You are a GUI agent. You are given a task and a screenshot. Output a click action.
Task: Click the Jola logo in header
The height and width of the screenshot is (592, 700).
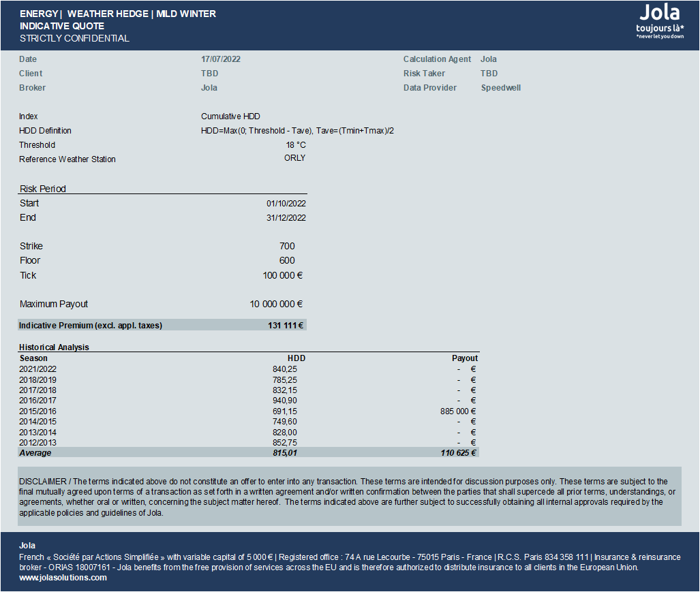pyautogui.click(x=660, y=21)
